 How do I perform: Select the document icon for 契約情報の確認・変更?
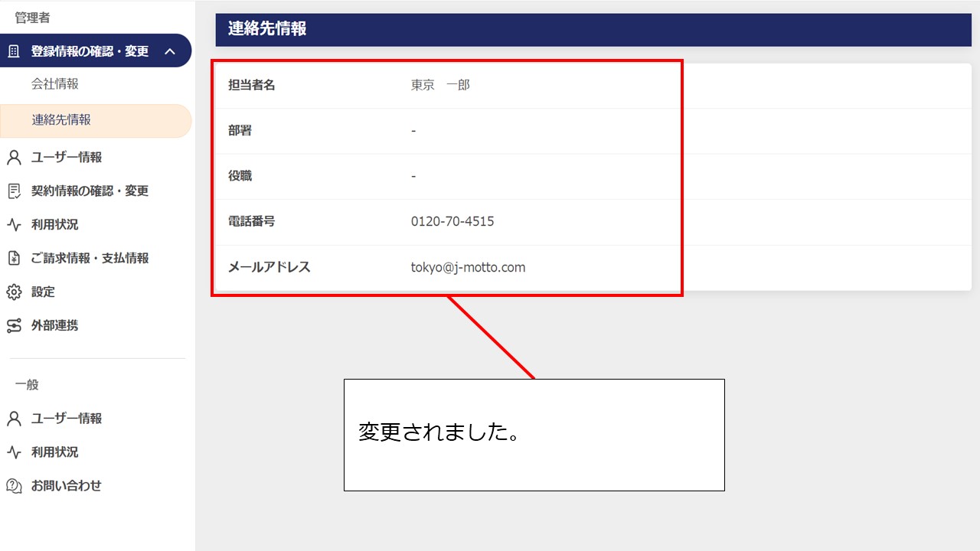[13, 191]
